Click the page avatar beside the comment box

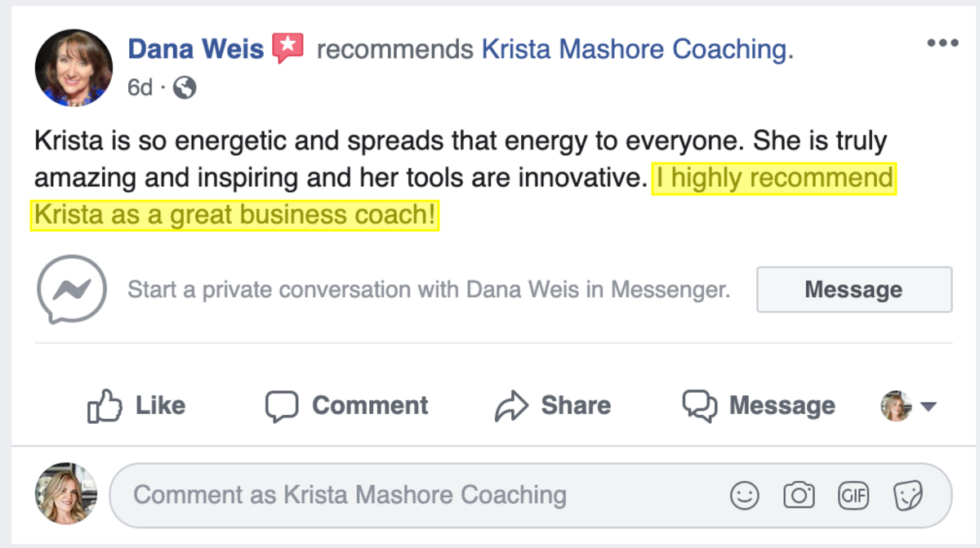click(x=65, y=493)
